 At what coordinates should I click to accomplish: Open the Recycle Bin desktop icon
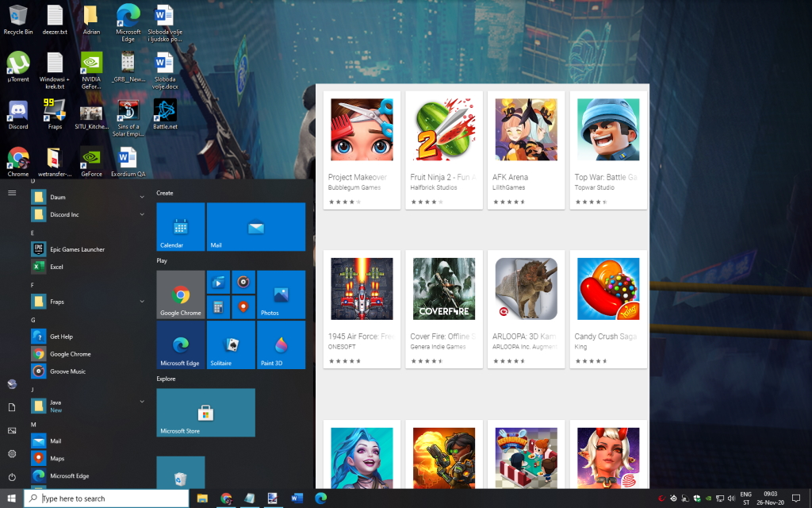pos(17,20)
